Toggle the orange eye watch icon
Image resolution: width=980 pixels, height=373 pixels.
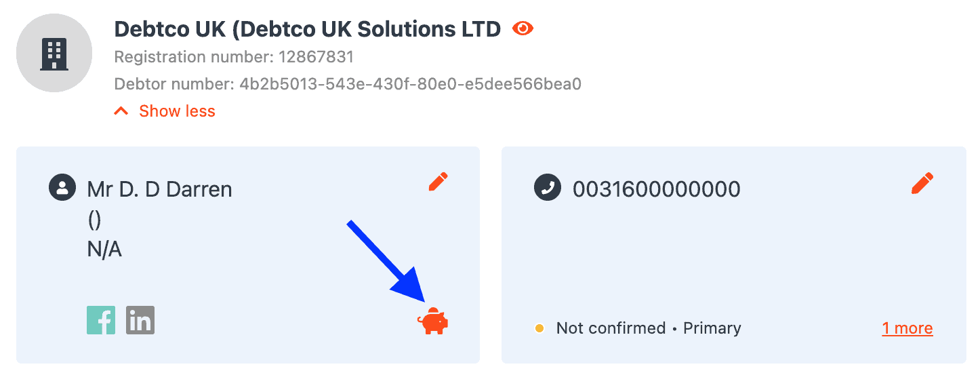(x=523, y=28)
